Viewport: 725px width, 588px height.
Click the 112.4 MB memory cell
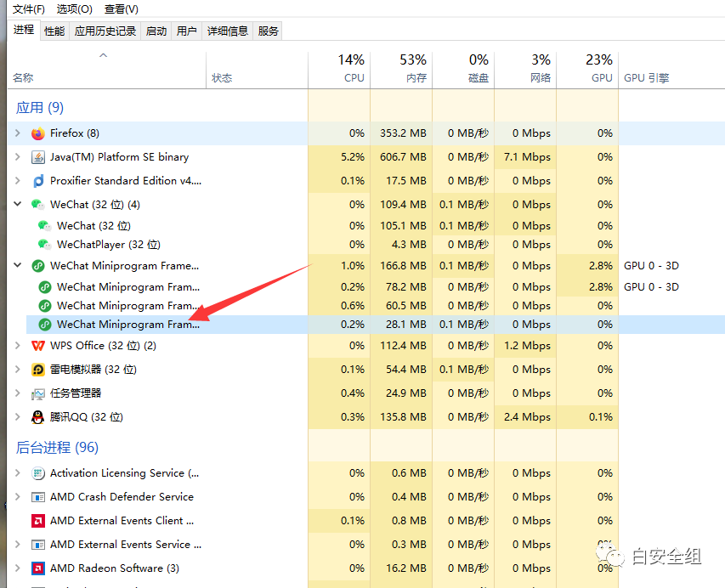[403, 346]
